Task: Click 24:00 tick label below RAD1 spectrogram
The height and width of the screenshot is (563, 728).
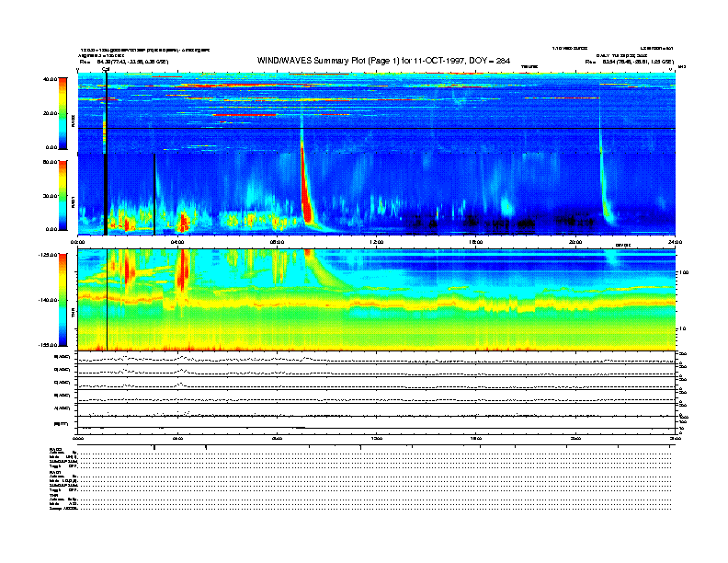Action: 675,242
